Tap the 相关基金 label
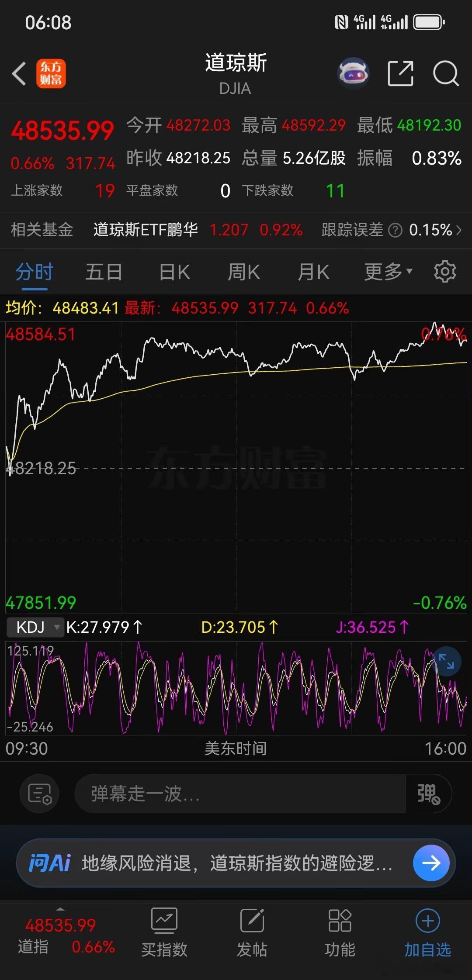The image size is (472, 980). point(42,230)
